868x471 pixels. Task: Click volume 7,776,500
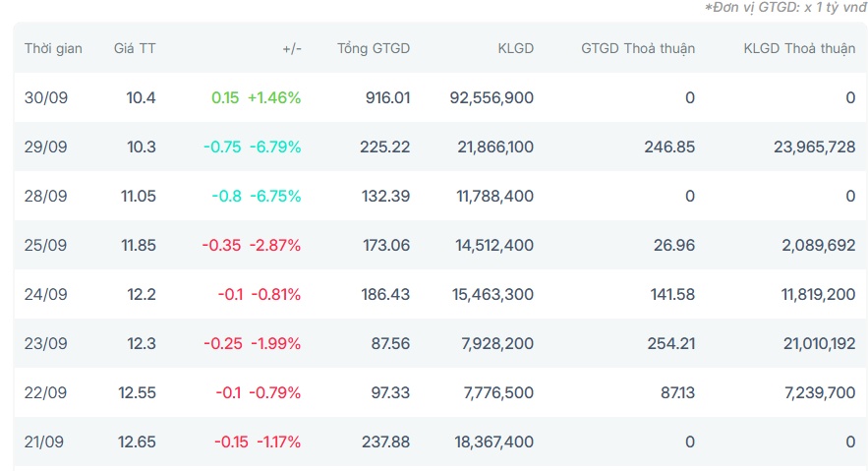498,393
